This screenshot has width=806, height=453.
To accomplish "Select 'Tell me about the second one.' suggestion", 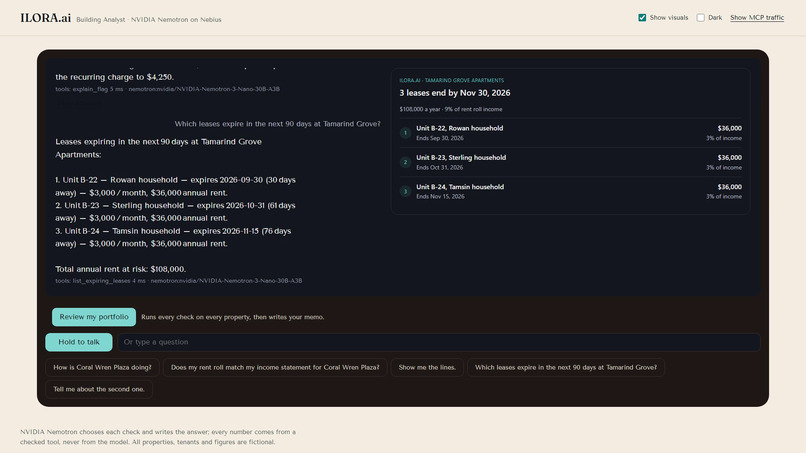I will (x=99, y=389).
